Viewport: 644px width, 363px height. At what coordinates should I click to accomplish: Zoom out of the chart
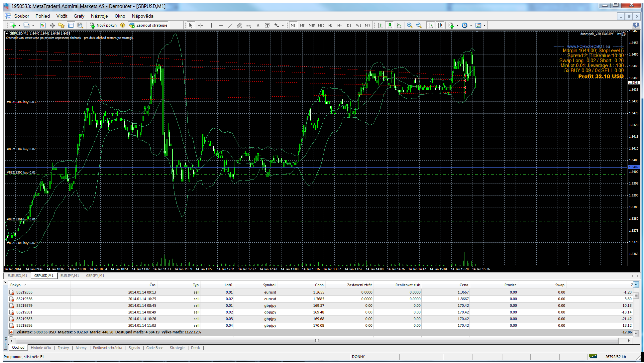[419, 25]
